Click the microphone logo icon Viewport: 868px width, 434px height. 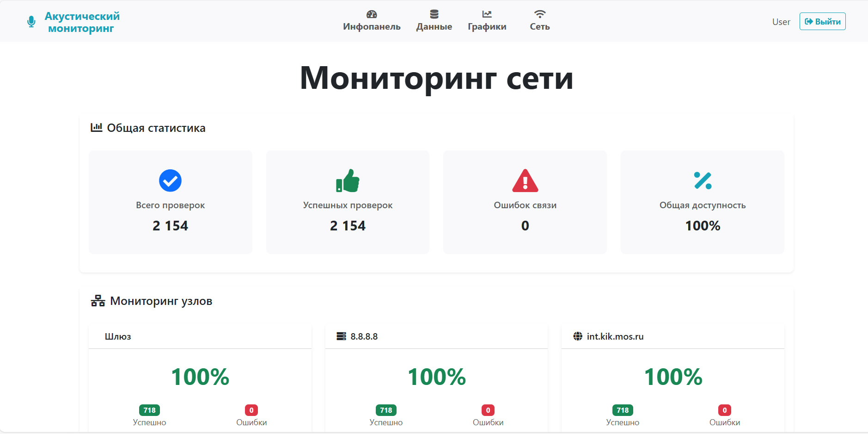click(31, 22)
